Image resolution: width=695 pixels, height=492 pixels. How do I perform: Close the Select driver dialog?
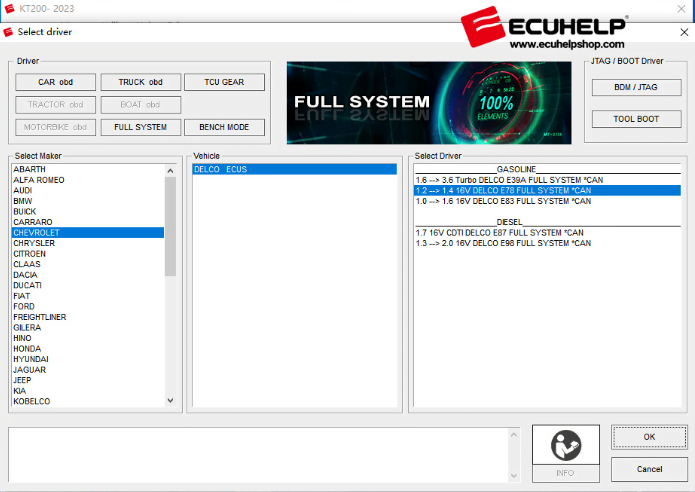coord(684,32)
